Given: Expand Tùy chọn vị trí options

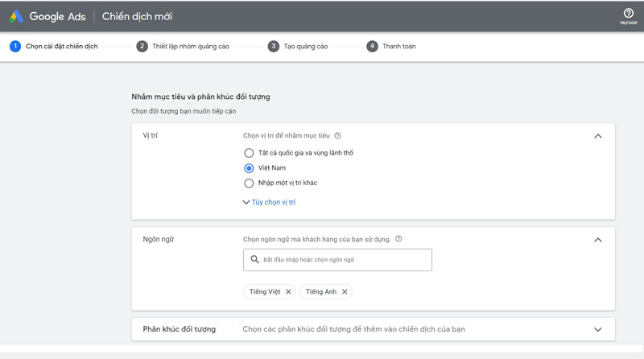Looking at the screenshot, I should pos(270,202).
